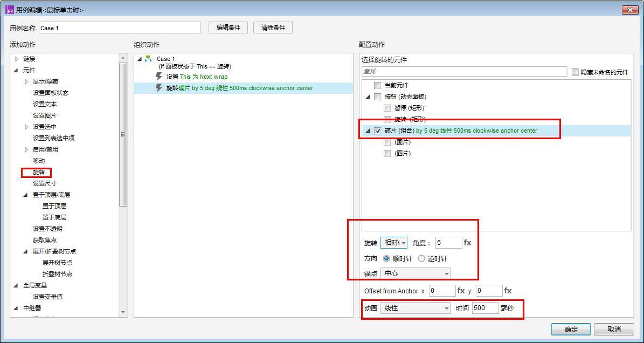
Task: Click the 编辑条件 button
Action: tap(228, 28)
